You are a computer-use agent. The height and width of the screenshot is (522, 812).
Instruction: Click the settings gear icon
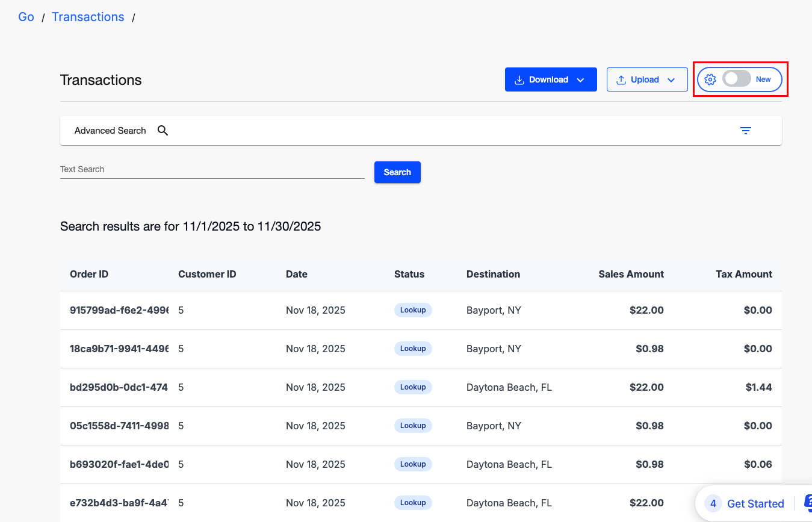pyautogui.click(x=710, y=79)
